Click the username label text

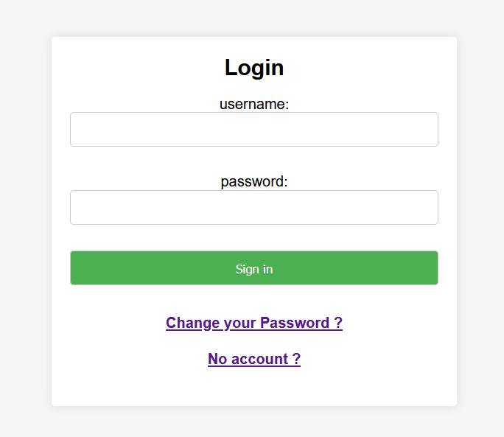coord(254,104)
